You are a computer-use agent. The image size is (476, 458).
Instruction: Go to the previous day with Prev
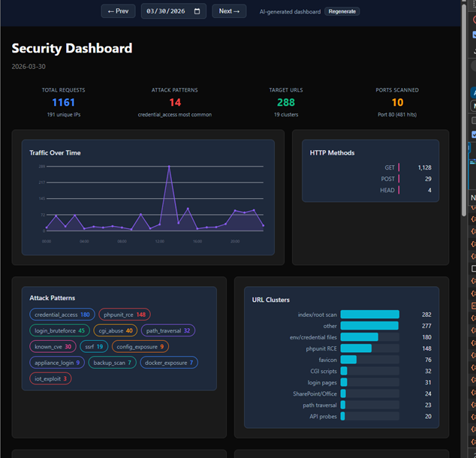pyautogui.click(x=118, y=11)
